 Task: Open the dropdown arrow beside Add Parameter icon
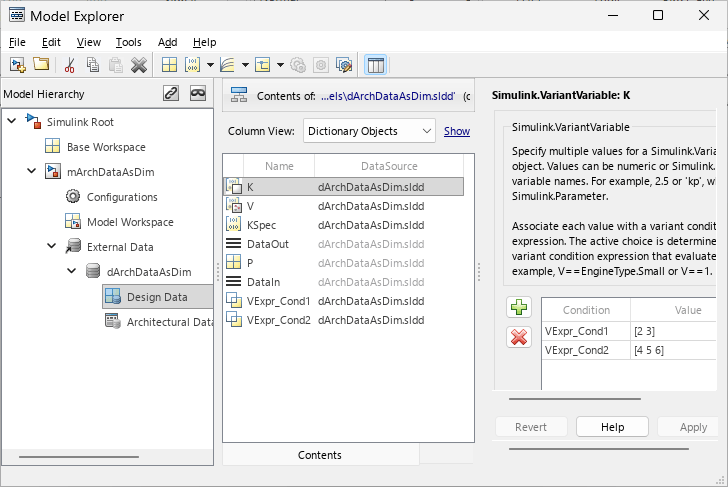[210, 65]
